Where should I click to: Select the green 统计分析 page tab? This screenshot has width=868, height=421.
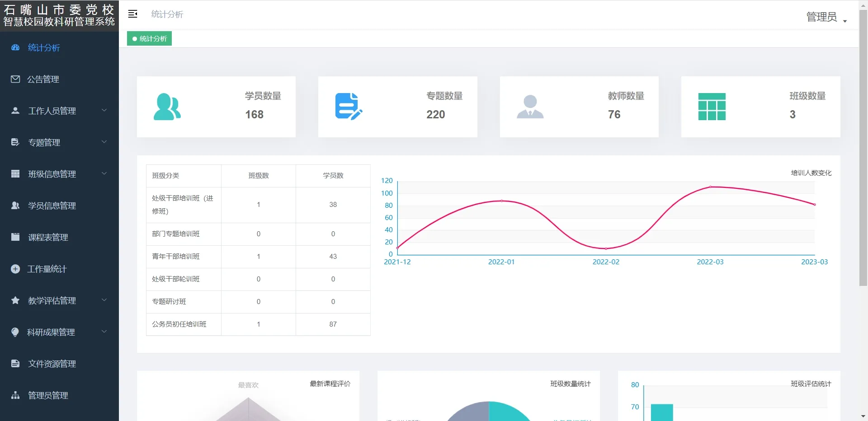pos(150,39)
